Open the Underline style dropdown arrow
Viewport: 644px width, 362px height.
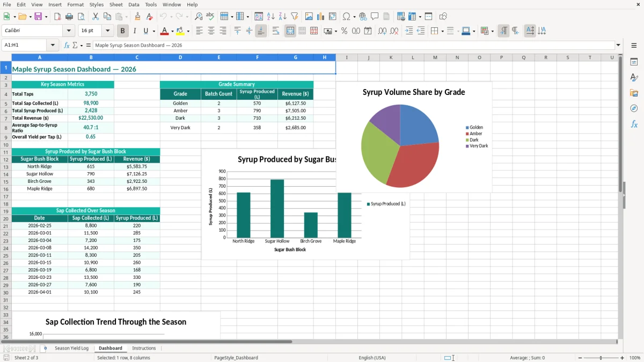[153, 31]
